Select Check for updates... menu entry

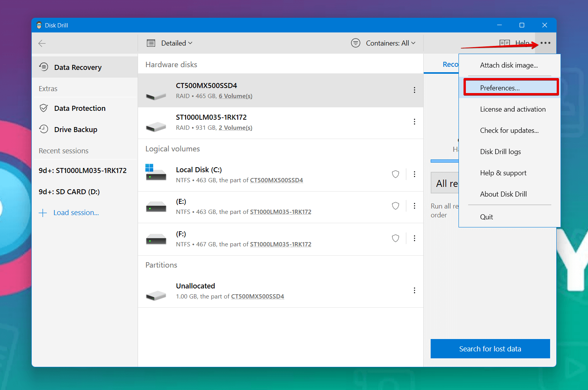pos(510,131)
